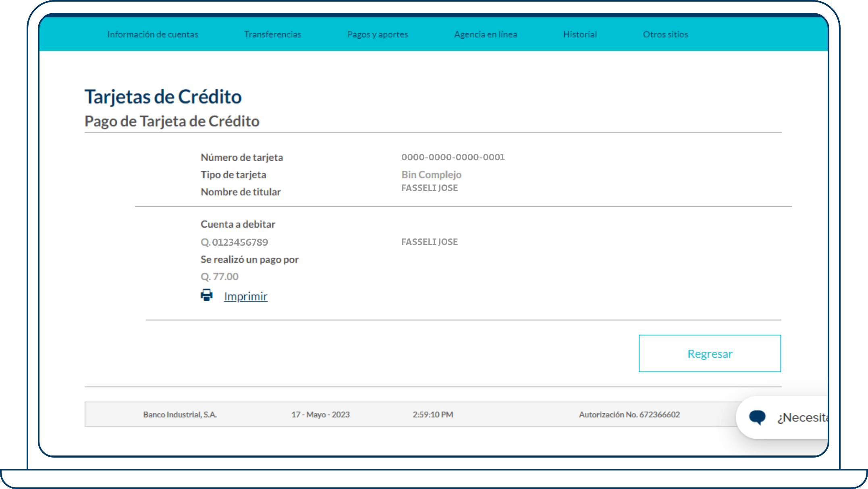
Task: Select Pagos y aportes menu
Action: [x=378, y=35]
